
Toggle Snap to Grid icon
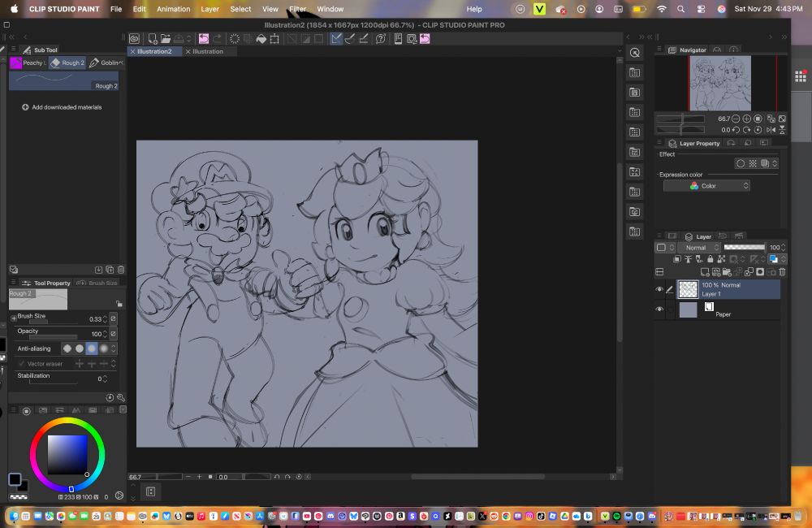click(x=364, y=39)
